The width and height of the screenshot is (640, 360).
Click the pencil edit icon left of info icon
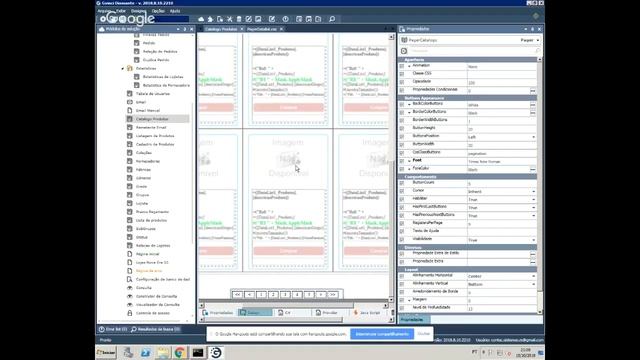point(272,19)
